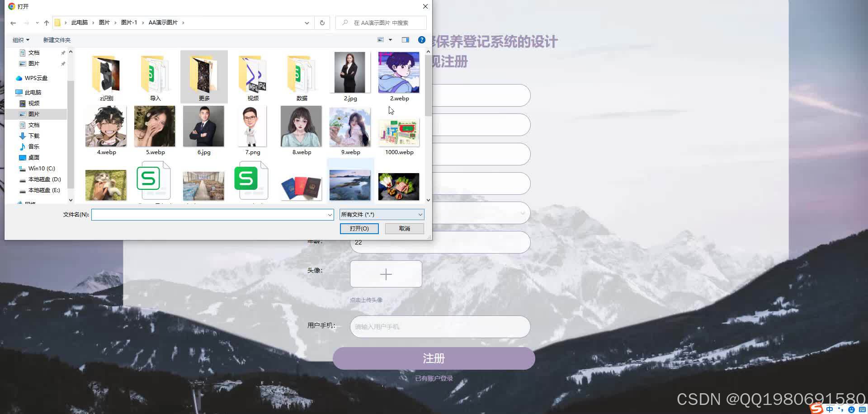The image size is (868, 414).
Task: Open the help question mark icon
Action: [x=421, y=40]
